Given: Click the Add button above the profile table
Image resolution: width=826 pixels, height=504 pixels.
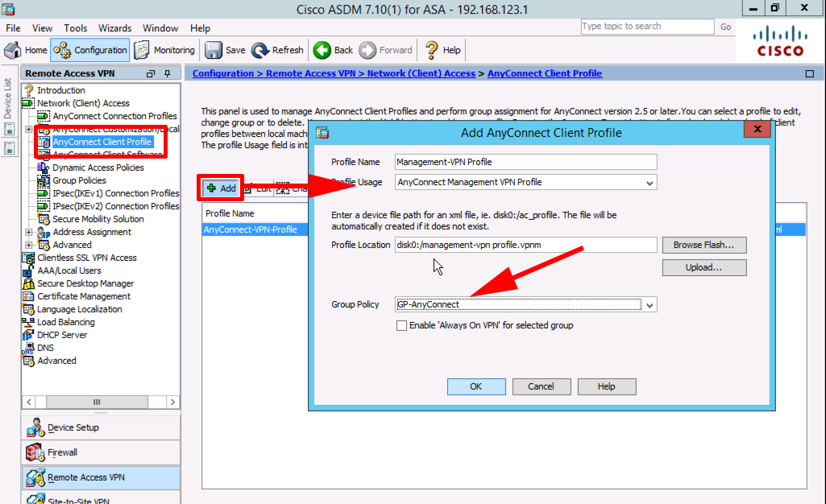Looking at the screenshot, I should tap(222, 188).
